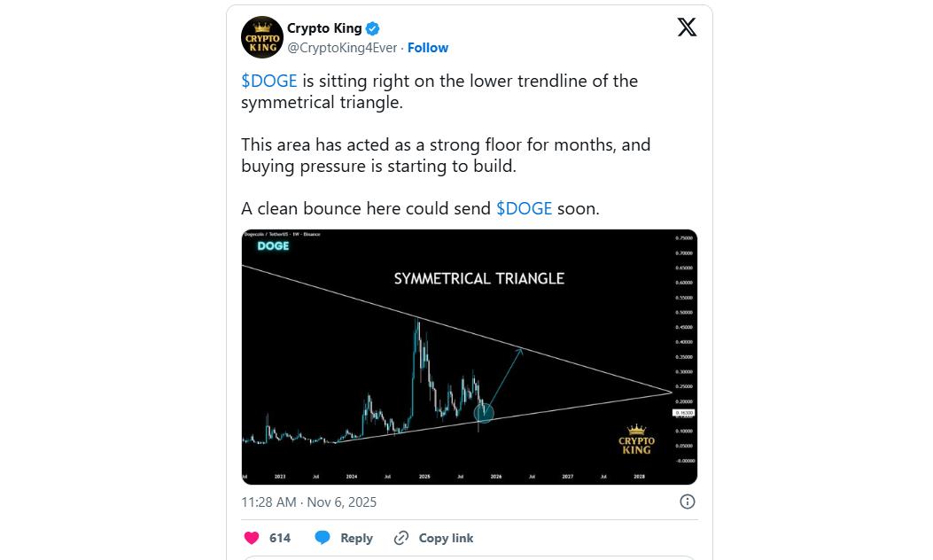Click the Crypto King profile avatar
933x560 pixels.
[x=262, y=37]
